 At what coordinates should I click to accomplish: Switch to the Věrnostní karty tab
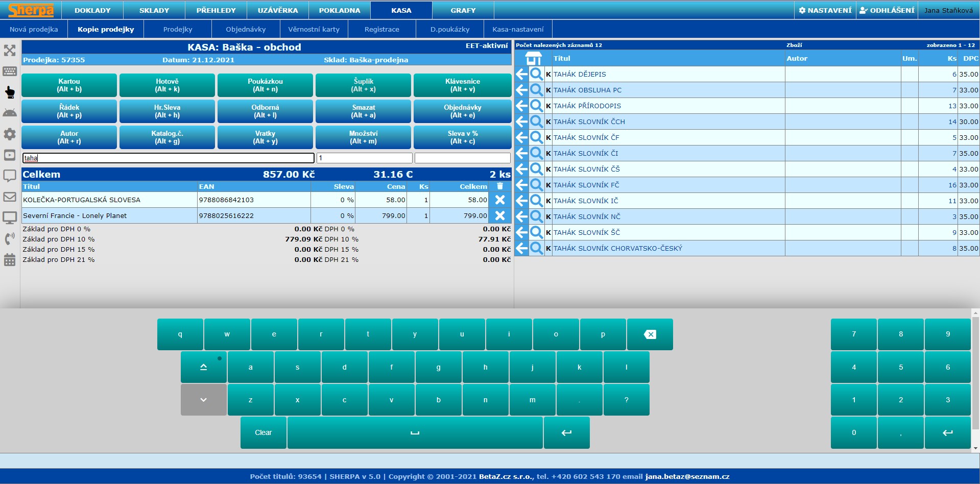point(314,29)
